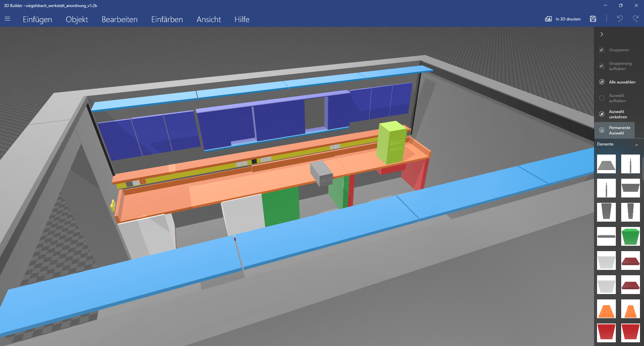
Task: Select the green box element thumbnail
Action: [x=630, y=236]
